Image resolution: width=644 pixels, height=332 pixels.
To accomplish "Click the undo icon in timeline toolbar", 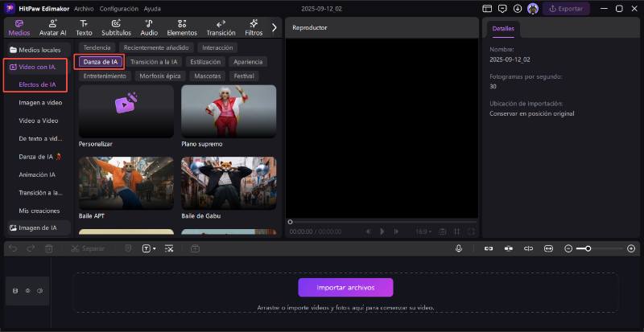I will [x=13, y=248].
